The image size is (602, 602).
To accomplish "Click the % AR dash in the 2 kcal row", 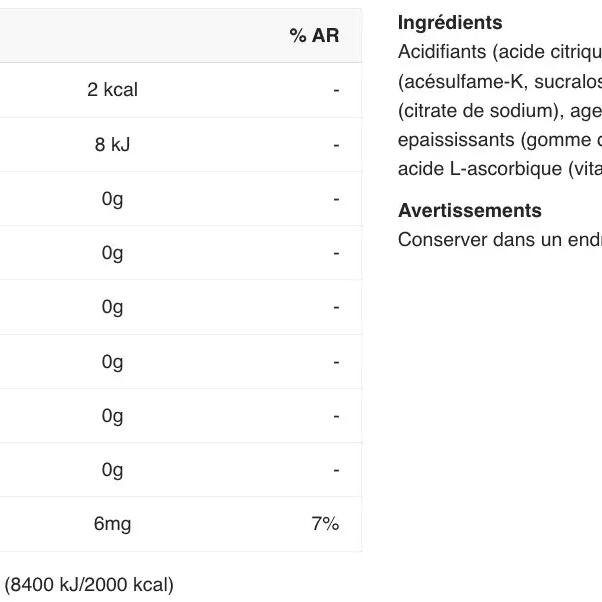I will pyautogui.click(x=336, y=90).
